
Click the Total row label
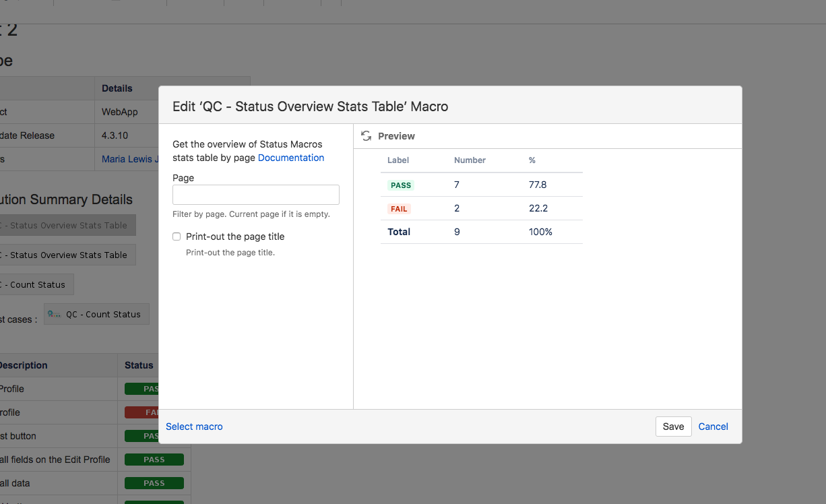(x=399, y=232)
